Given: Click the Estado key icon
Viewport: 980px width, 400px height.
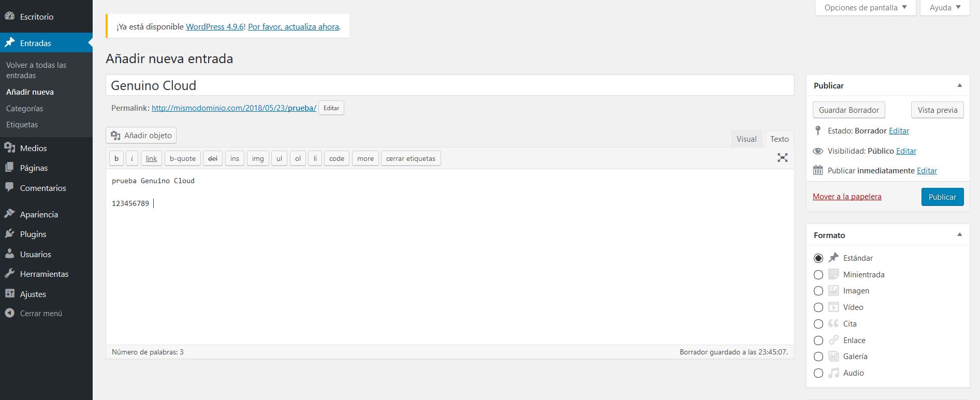Looking at the screenshot, I should point(818,131).
